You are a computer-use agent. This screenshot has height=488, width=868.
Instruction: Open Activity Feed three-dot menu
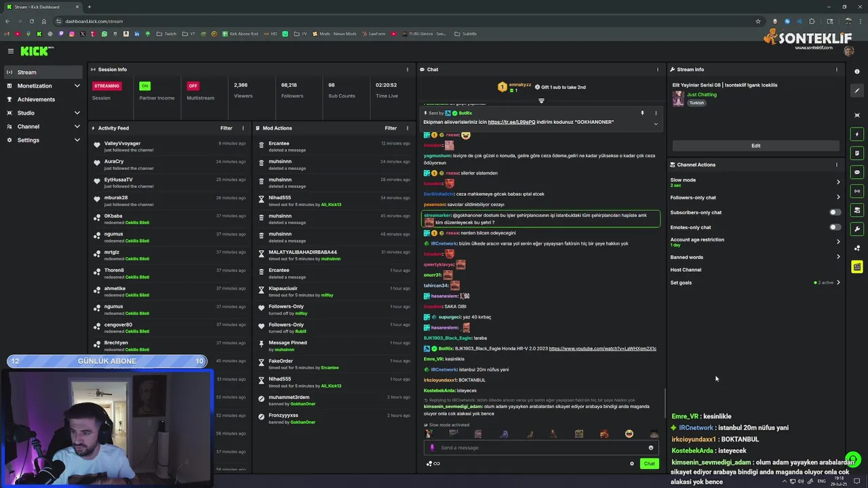pyautogui.click(x=243, y=128)
